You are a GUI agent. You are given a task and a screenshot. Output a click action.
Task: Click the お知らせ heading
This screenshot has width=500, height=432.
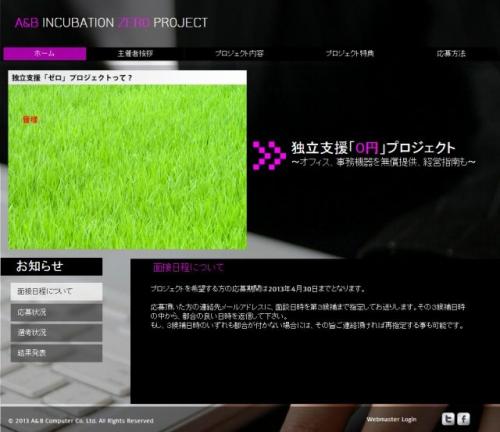40,266
